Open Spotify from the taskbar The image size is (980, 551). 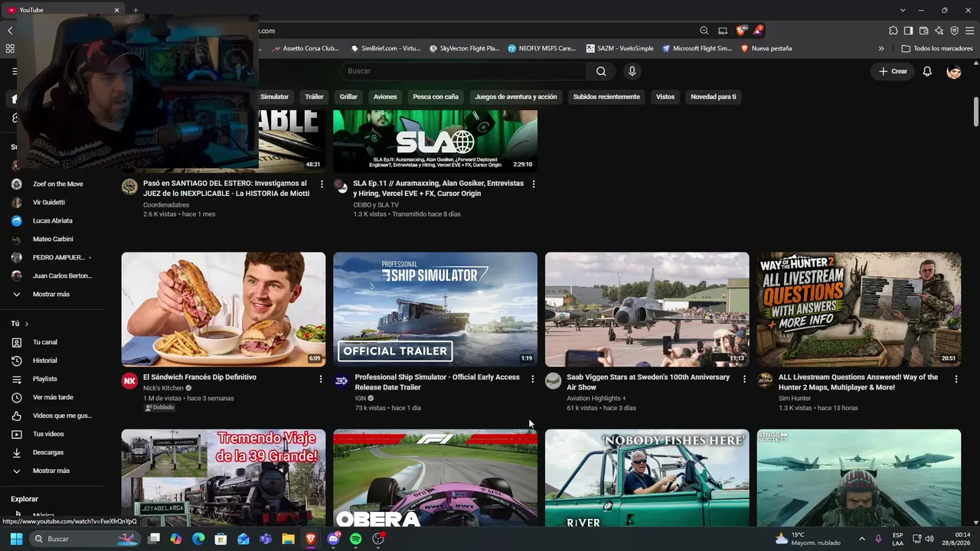(x=356, y=539)
